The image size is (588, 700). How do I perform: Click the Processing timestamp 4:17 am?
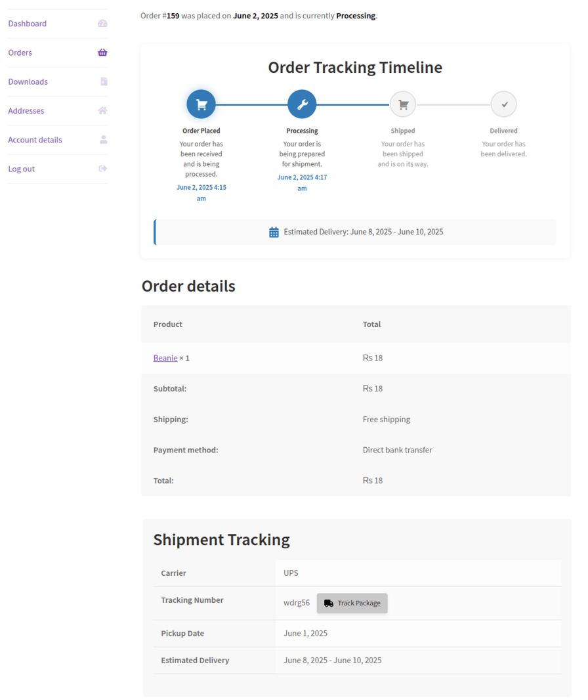pyautogui.click(x=302, y=183)
